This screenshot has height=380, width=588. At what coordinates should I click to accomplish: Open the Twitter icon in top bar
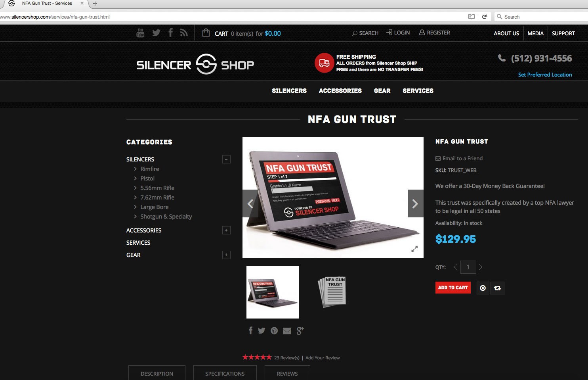pos(157,33)
